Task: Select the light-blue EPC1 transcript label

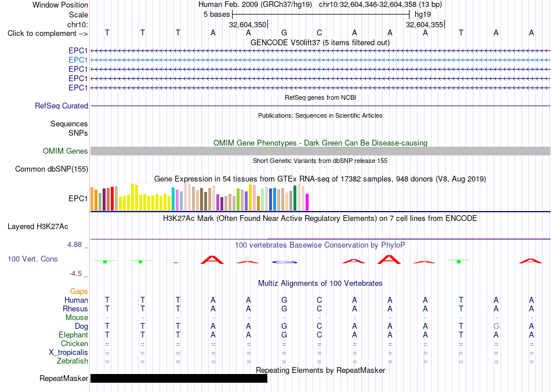Action: [x=78, y=60]
